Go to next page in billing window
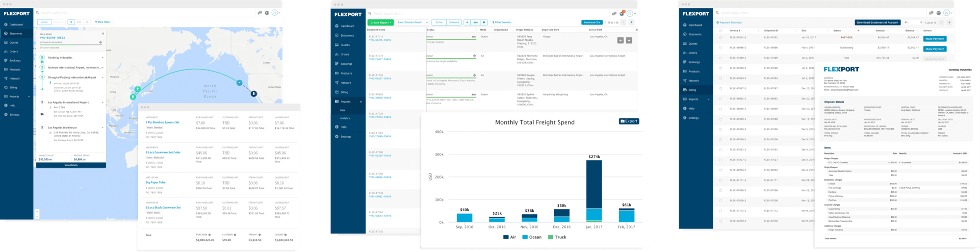This screenshot has height=252, width=980. tap(949, 23)
